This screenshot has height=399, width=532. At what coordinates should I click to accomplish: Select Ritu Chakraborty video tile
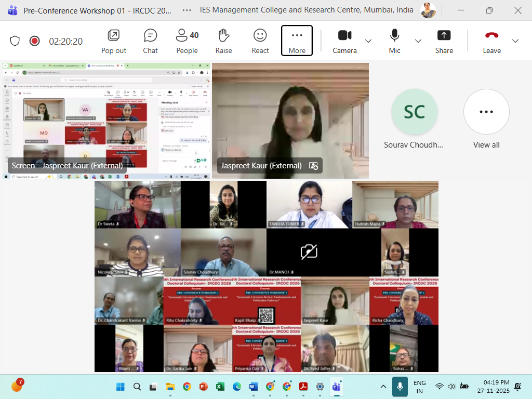(x=198, y=301)
